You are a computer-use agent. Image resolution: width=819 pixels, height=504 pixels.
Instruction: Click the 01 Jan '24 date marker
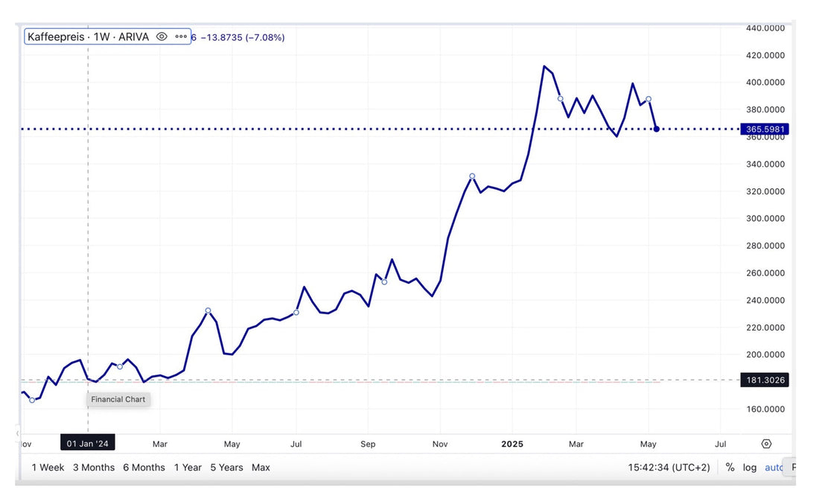[x=88, y=444]
